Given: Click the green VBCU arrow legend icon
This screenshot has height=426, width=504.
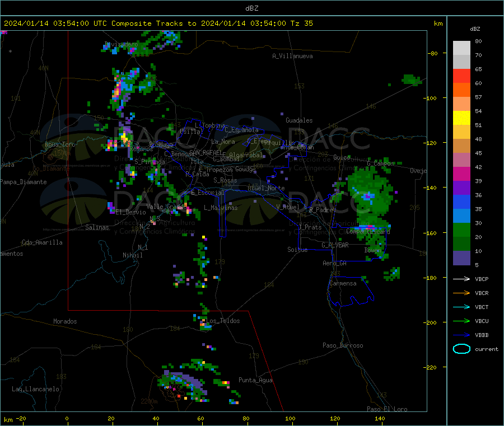Looking at the screenshot, I should tap(461, 321).
